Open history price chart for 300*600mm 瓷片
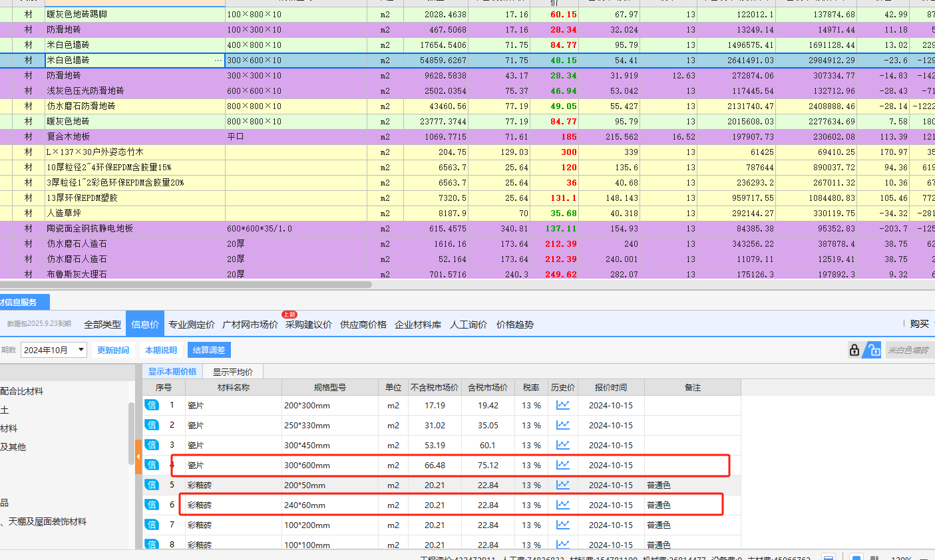The width and height of the screenshot is (935, 560). [563, 465]
